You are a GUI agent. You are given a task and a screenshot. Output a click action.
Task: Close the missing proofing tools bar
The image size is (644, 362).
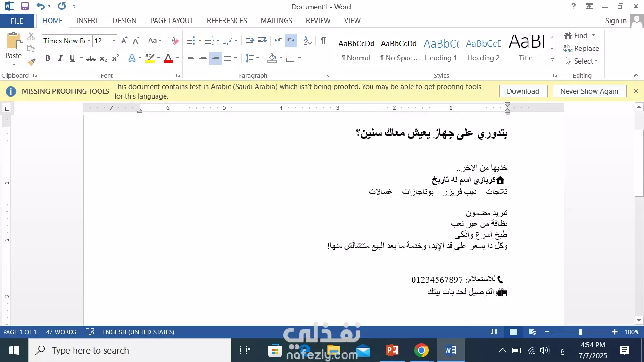636,91
